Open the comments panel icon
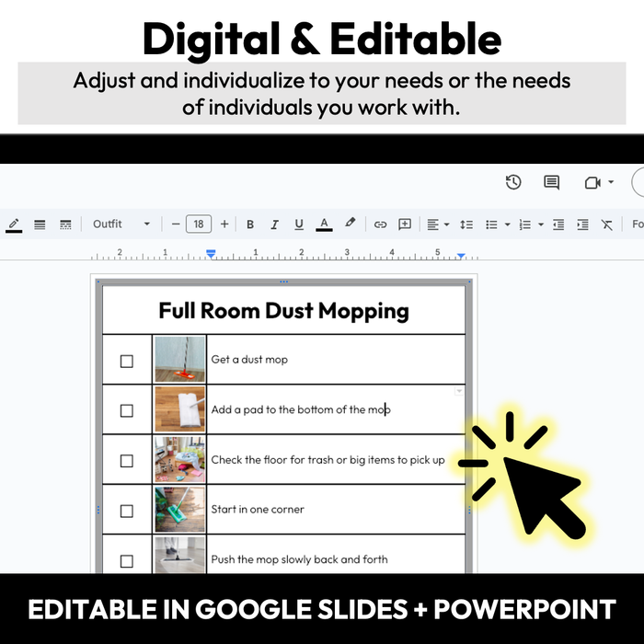 (x=551, y=182)
